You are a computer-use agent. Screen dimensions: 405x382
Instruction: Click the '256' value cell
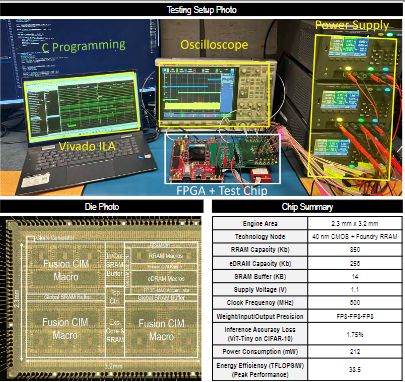pyautogui.click(x=355, y=263)
